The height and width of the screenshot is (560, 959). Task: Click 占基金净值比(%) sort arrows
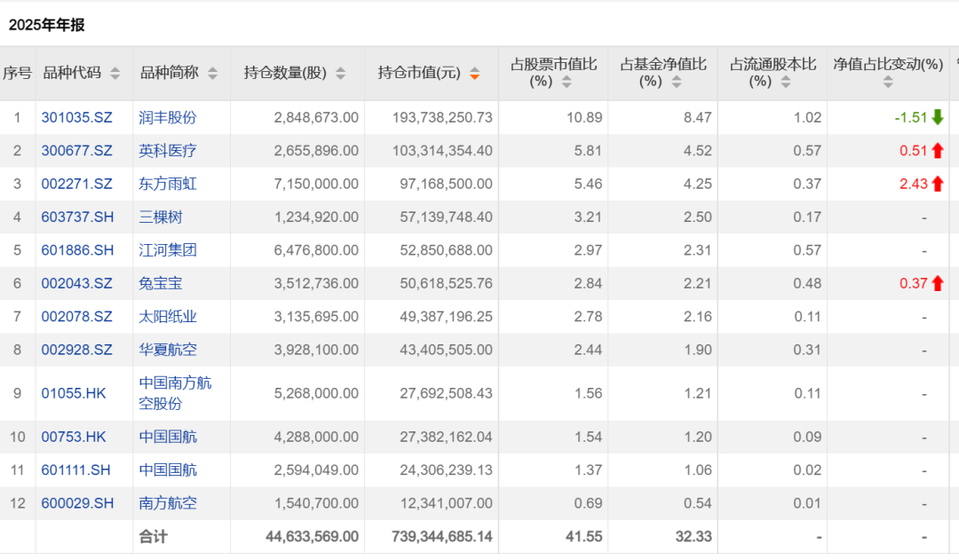coord(677,83)
